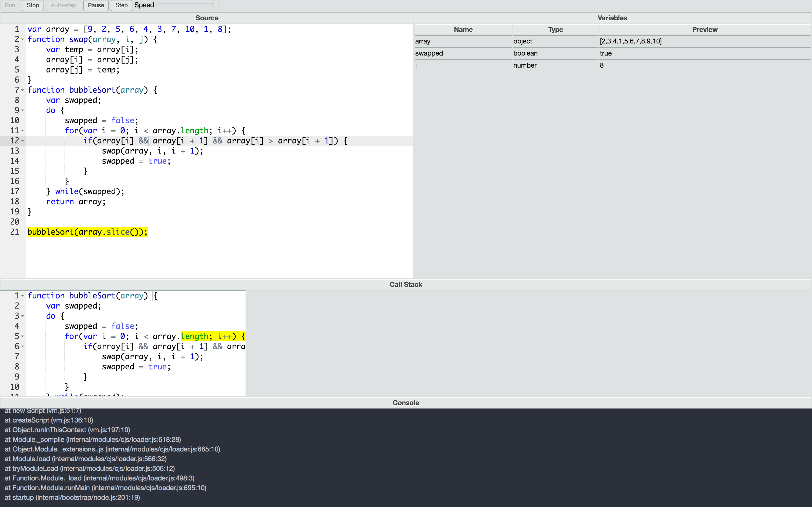Viewport: 812px width, 507px height.
Task: Click the Stop button
Action: click(x=33, y=5)
